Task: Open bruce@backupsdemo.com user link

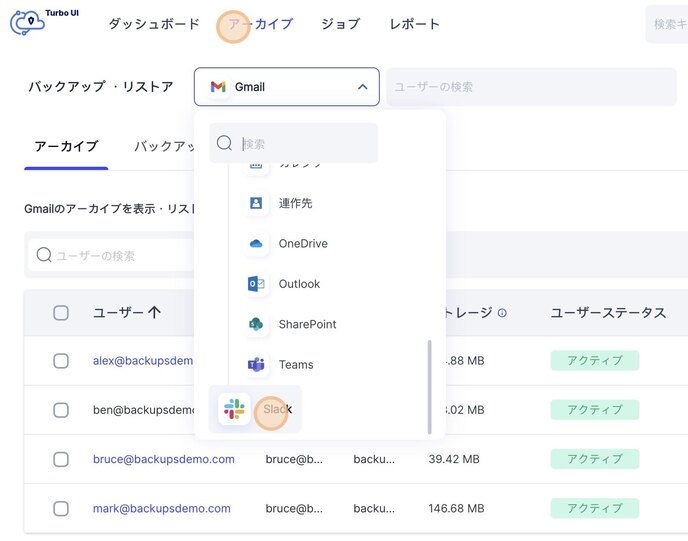Action: 164,459
